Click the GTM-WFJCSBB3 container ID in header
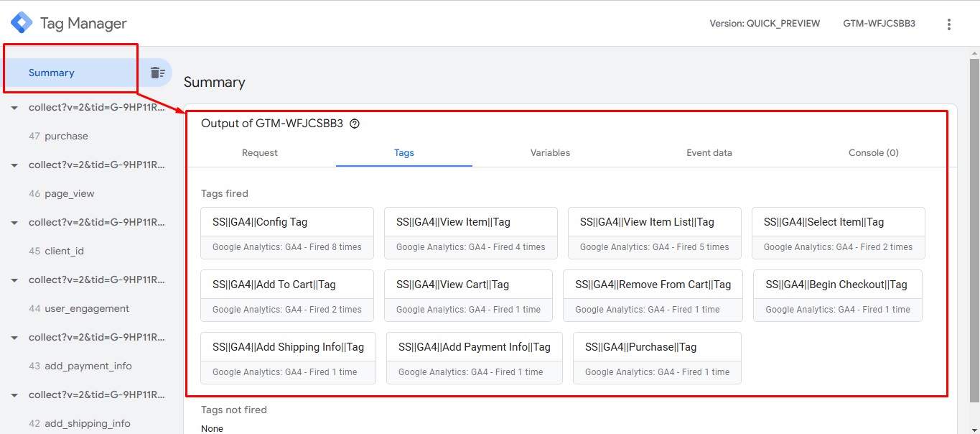980x434 pixels. [x=879, y=24]
